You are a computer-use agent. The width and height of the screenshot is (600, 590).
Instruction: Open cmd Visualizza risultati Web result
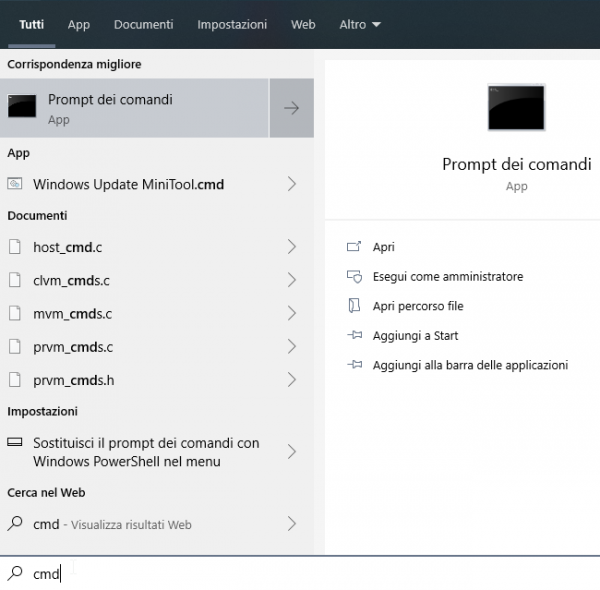tap(110, 524)
